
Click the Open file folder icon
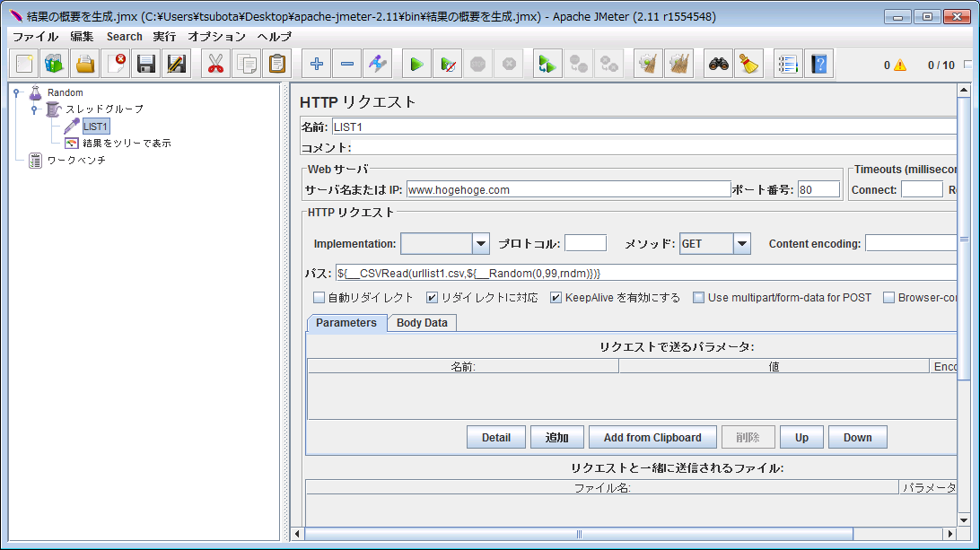tap(85, 64)
